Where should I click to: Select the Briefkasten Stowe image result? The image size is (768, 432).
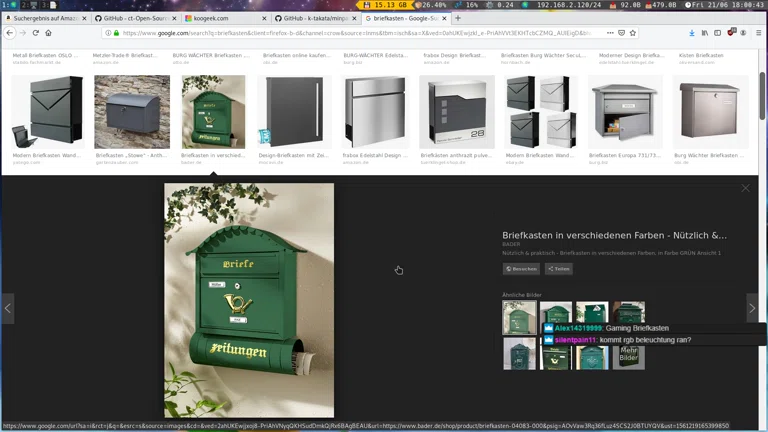[x=132, y=112]
